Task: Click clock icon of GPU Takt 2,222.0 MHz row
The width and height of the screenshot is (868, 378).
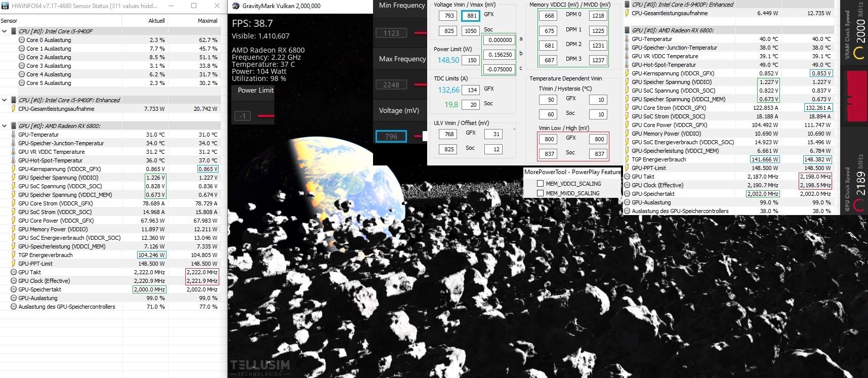Action: [x=14, y=272]
